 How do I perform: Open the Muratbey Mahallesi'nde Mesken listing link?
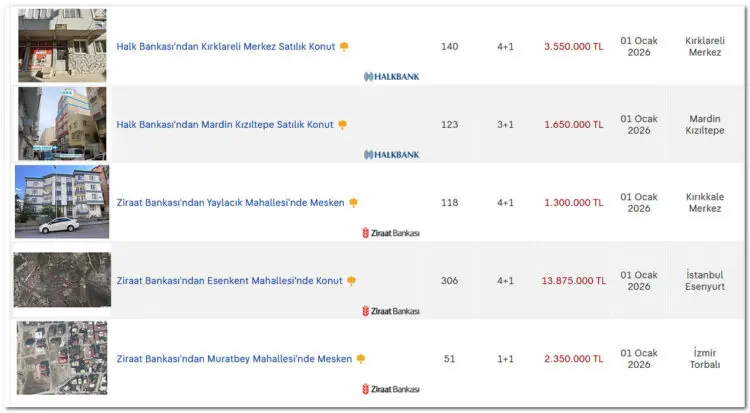234,359
